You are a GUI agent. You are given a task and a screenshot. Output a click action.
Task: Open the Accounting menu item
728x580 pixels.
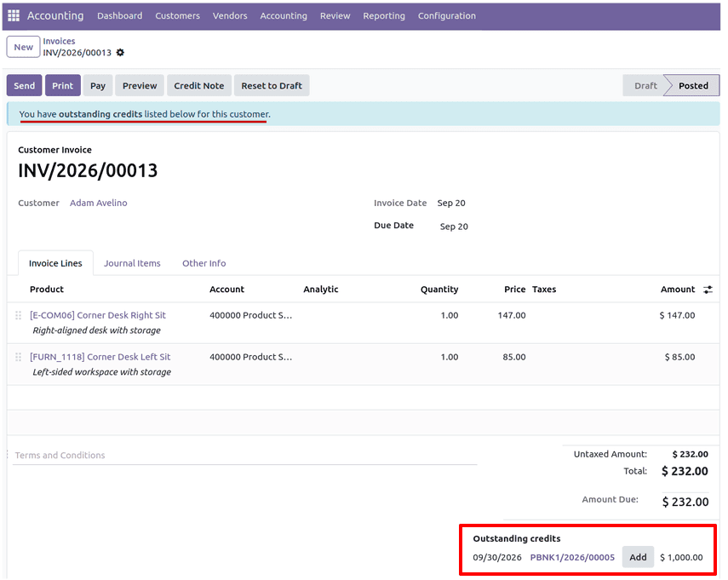(284, 16)
